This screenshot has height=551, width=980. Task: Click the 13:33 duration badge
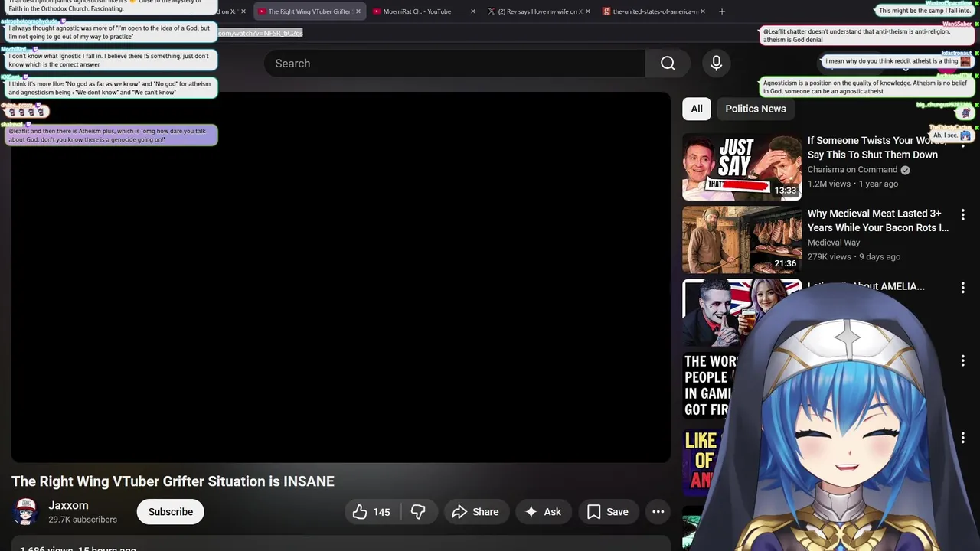[x=785, y=191]
